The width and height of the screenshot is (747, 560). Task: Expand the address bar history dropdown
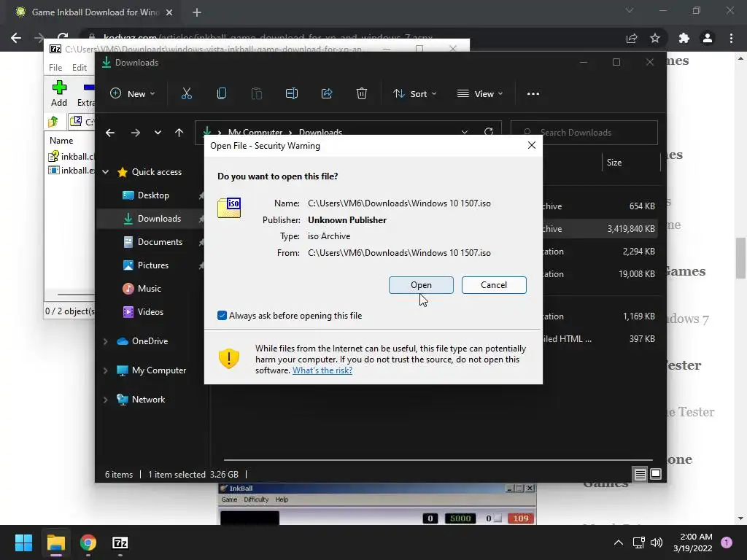(x=465, y=133)
